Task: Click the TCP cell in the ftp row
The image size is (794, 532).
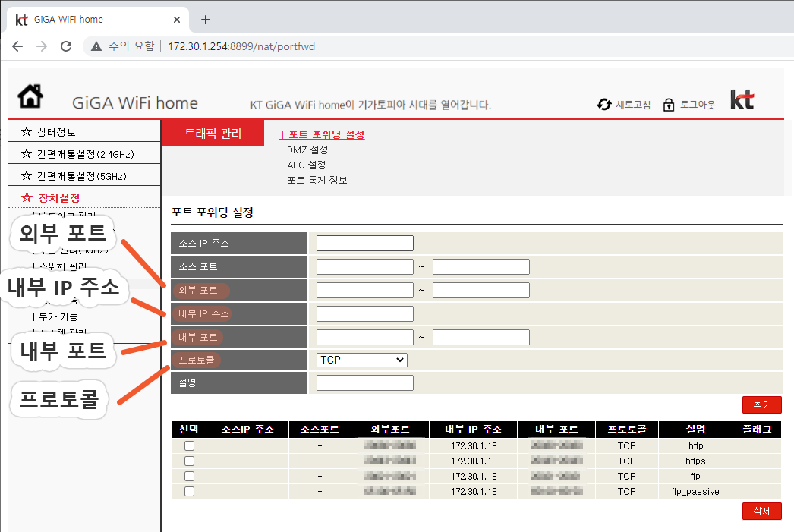Action: (x=627, y=477)
